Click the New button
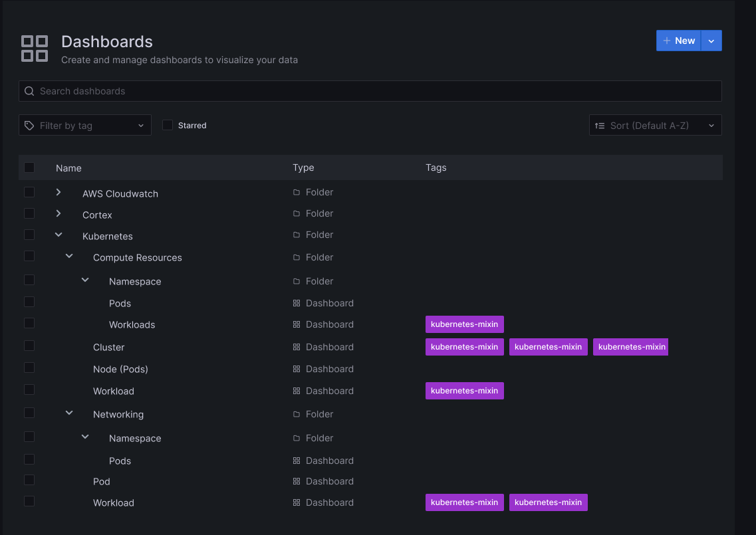This screenshot has width=756, height=535. 678,41
